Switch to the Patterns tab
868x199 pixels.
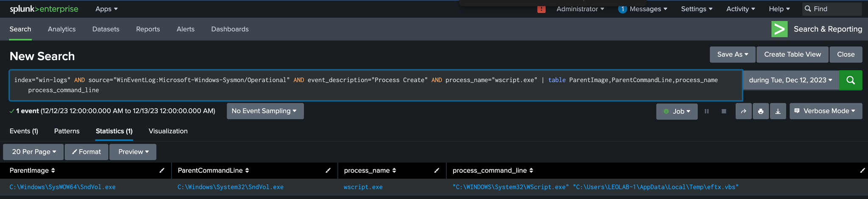(67, 131)
